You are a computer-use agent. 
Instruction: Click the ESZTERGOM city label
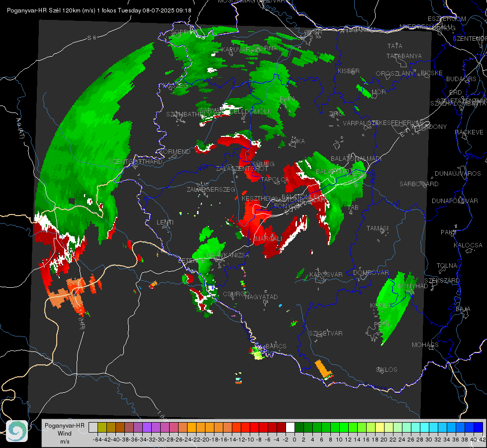coord(447,19)
